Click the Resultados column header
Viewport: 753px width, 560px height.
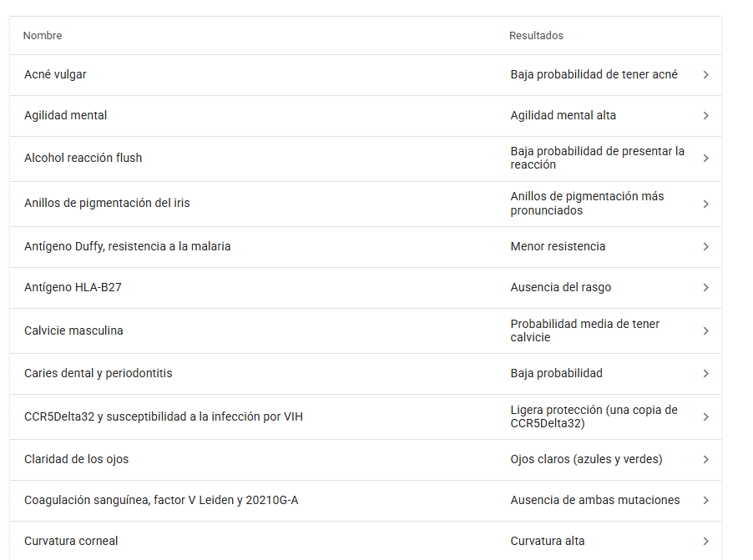[x=536, y=36]
